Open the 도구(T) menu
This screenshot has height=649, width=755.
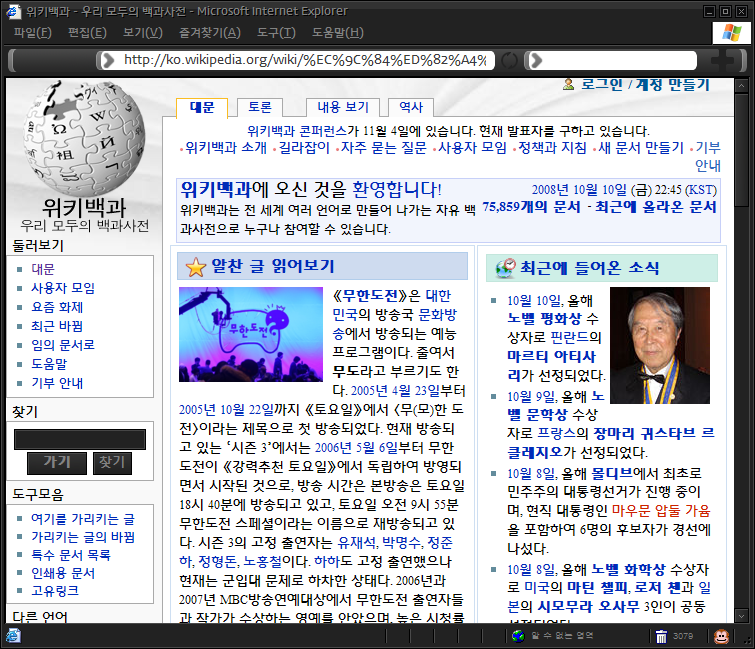276,33
